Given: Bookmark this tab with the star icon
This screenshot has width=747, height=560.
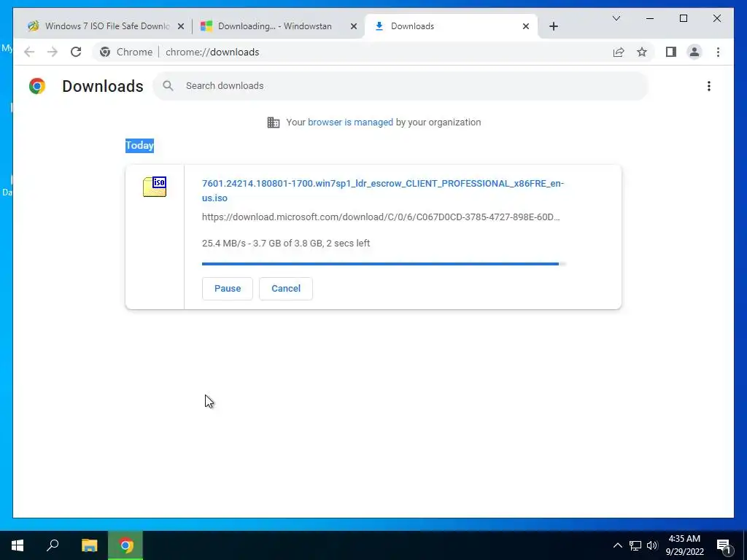Looking at the screenshot, I should pyautogui.click(x=642, y=52).
